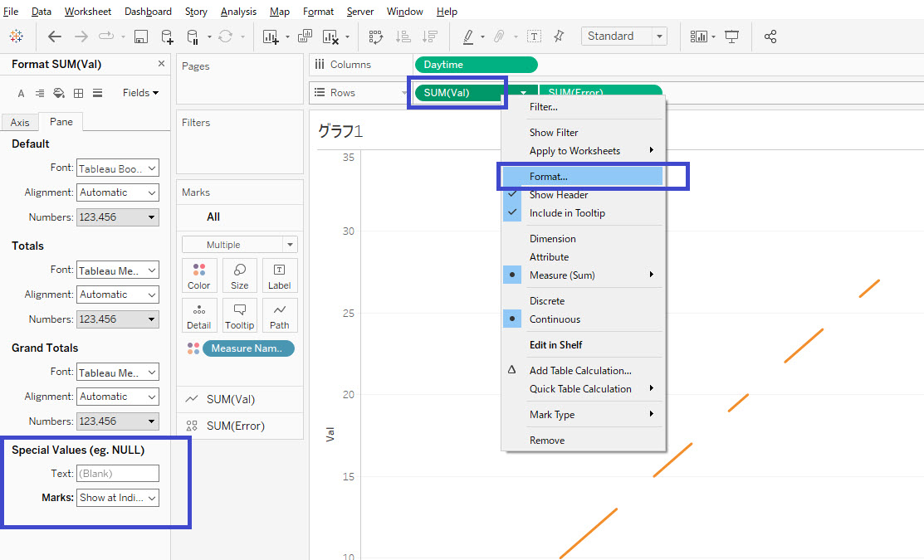Image resolution: width=924 pixels, height=560 pixels.
Task: Click the Label button on Marks card
Action: pos(279,275)
